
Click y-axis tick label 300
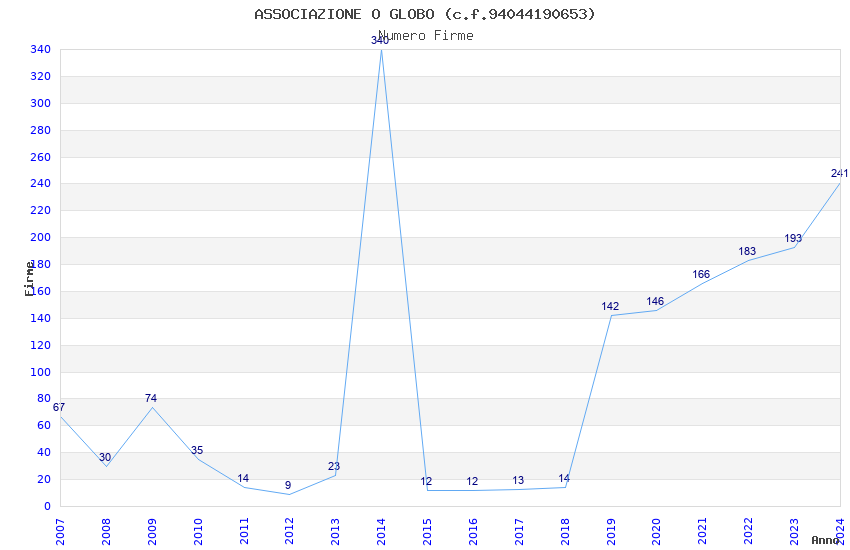coord(41,103)
